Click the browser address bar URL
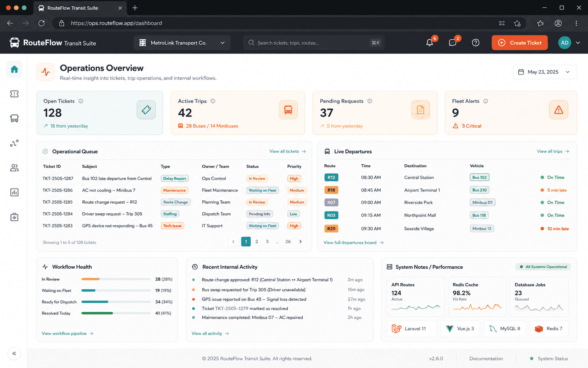588x368 pixels. 116,23
